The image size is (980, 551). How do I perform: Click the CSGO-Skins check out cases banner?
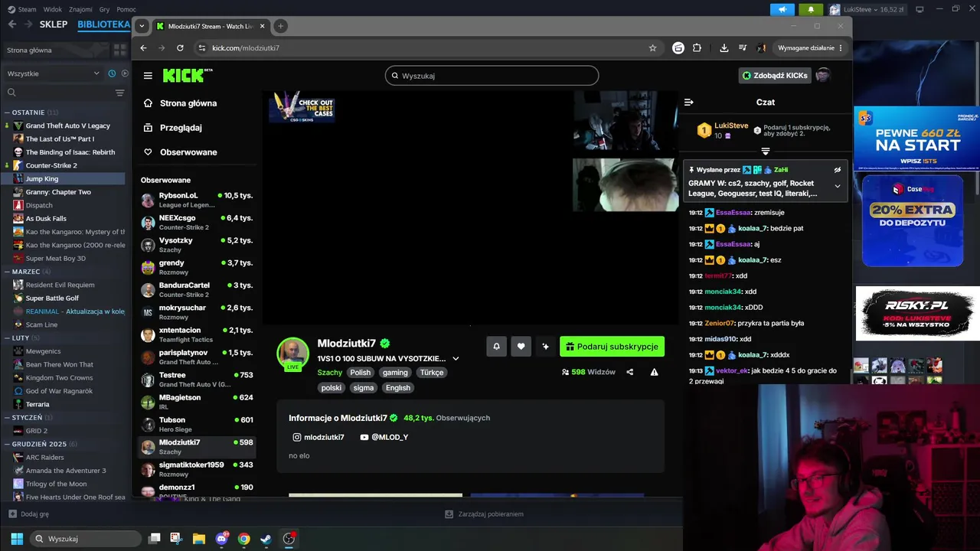pyautogui.click(x=302, y=107)
